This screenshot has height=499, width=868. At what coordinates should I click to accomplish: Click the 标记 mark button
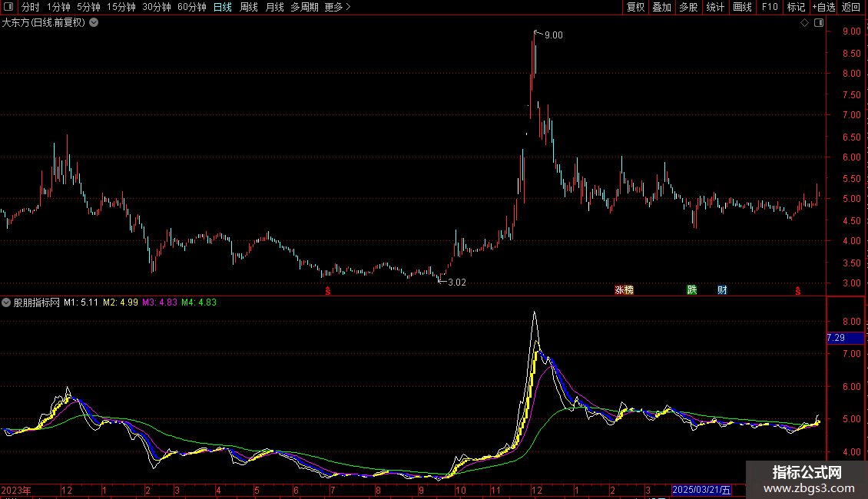(796, 7)
